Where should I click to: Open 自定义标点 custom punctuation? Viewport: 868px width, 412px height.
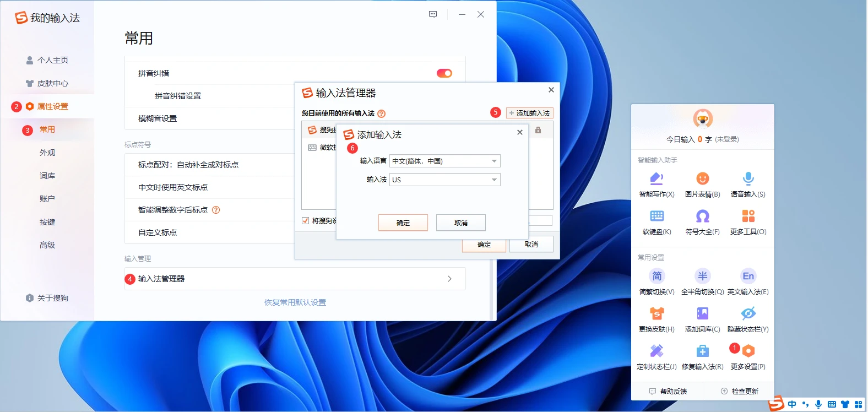158,232
